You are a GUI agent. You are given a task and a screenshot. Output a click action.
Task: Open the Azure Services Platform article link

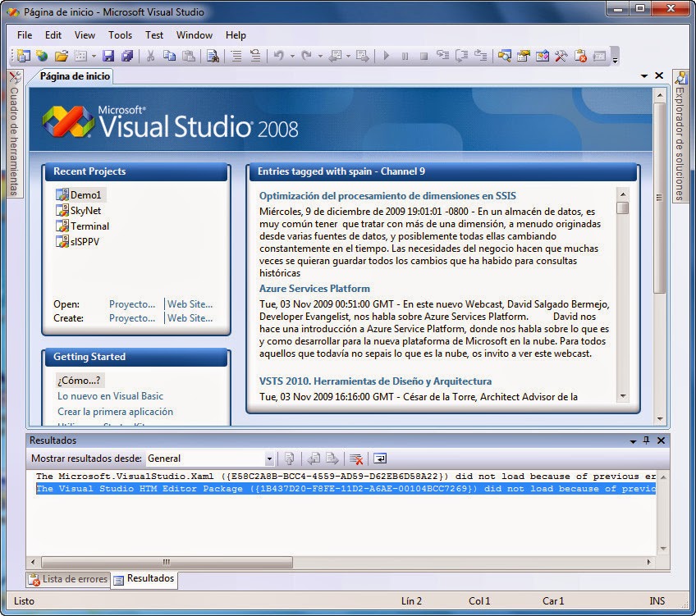coord(314,288)
